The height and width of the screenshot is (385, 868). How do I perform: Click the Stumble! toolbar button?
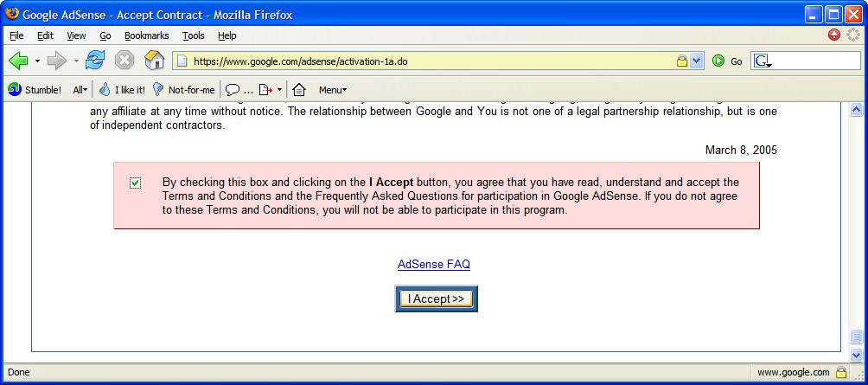[35, 90]
